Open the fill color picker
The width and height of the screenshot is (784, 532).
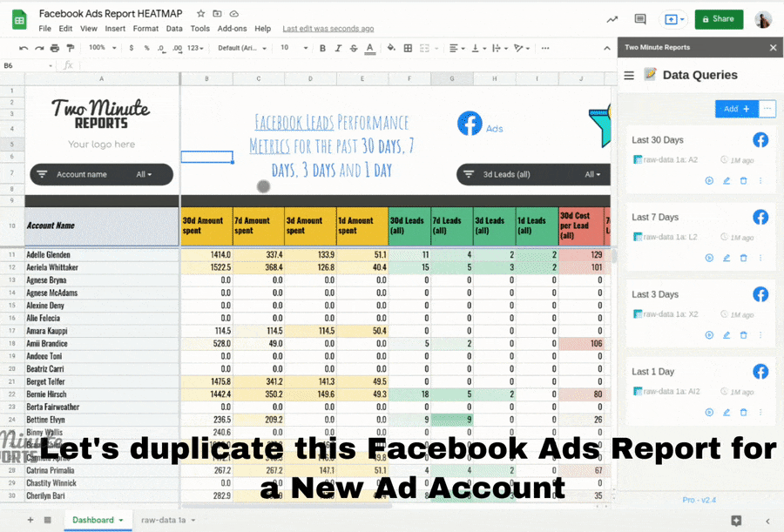pos(391,48)
